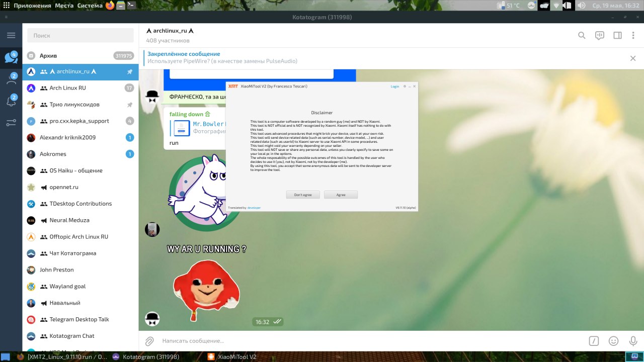The width and height of the screenshot is (644, 362).
Task: Toggle the right info side panel
Action: pyautogui.click(x=617, y=36)
